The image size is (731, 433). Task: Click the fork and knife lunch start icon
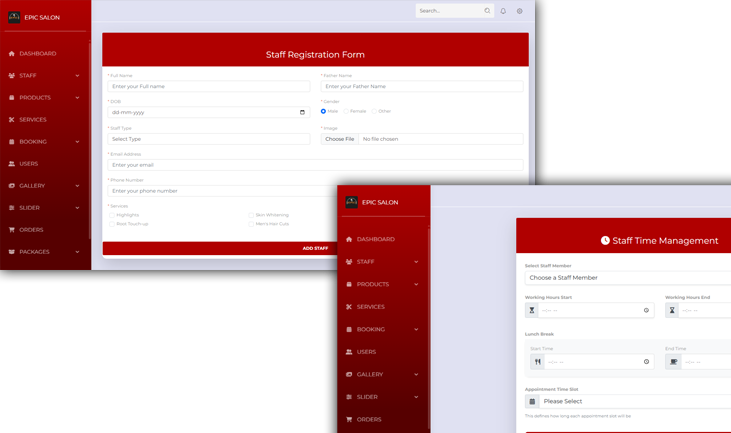click(x=537, y=362)
